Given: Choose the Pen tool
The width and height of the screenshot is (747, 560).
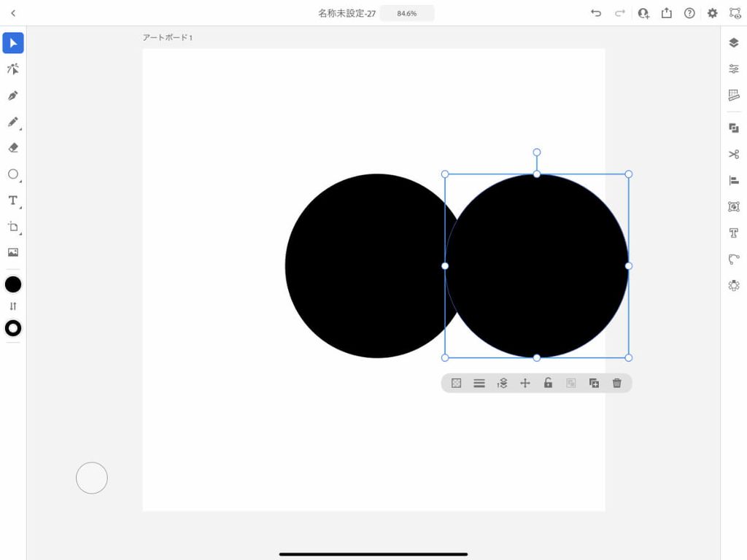Looking at the screenshot, I should pos(13,96).
